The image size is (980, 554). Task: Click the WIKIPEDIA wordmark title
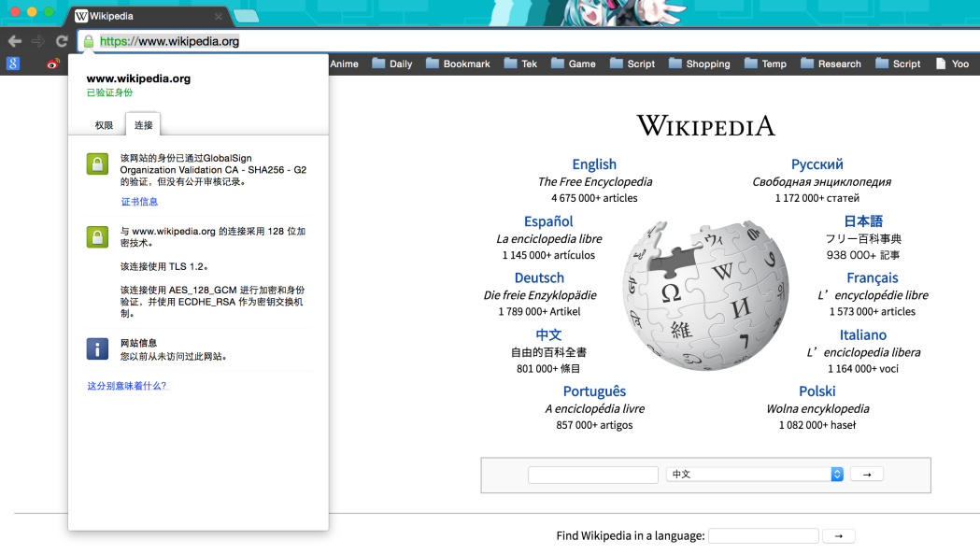tap(705, 126)
